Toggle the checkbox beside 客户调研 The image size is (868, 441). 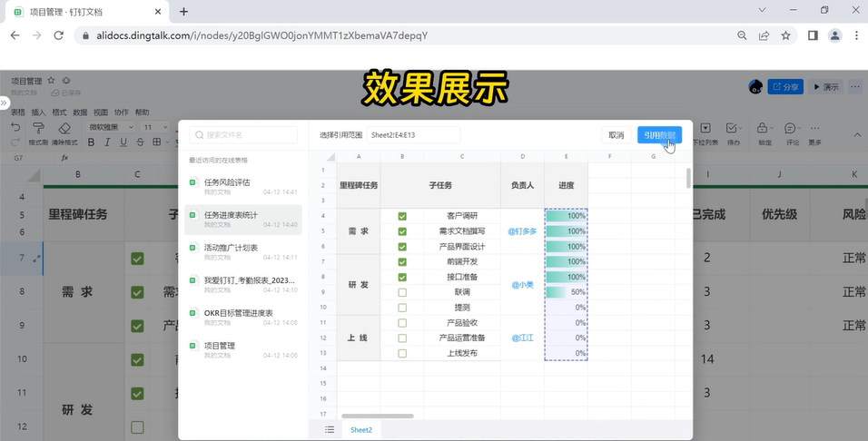coord(402,216)
